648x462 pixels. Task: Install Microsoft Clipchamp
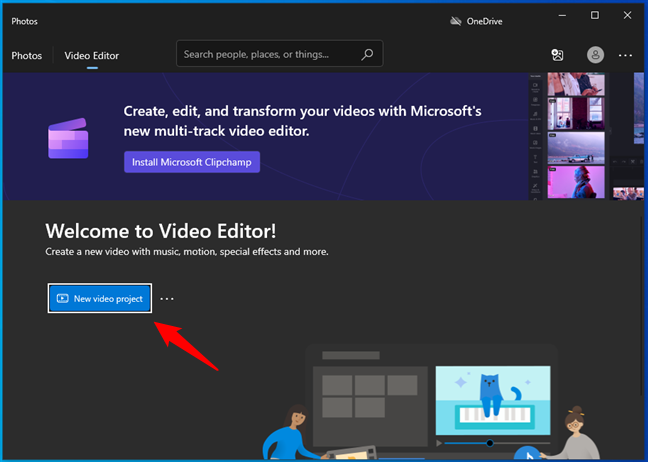pos(192,162)
